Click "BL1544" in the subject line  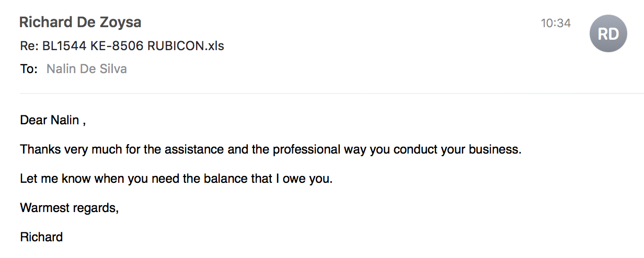(x=59, y=46)
